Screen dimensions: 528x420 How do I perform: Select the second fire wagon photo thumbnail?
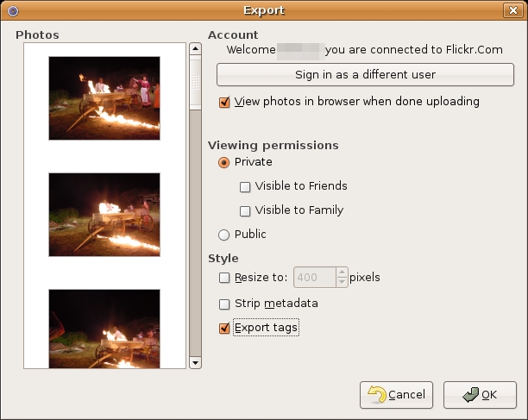pyautogui.click(x=104, y=214)
